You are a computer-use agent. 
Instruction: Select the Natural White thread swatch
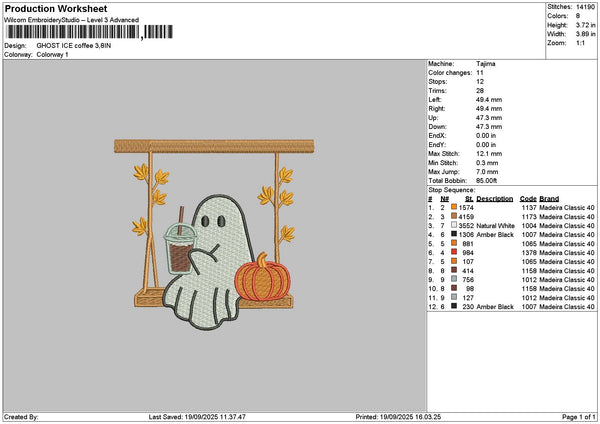tap(454, 225)
